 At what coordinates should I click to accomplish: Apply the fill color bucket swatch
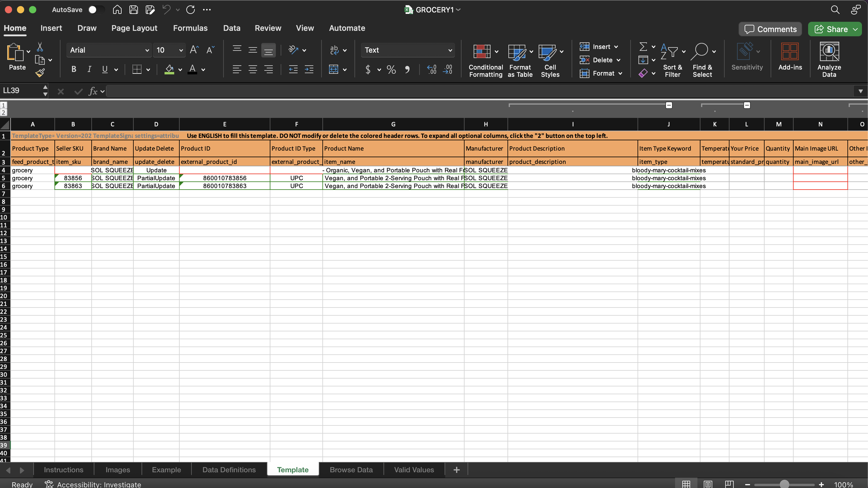coord(169,69)
